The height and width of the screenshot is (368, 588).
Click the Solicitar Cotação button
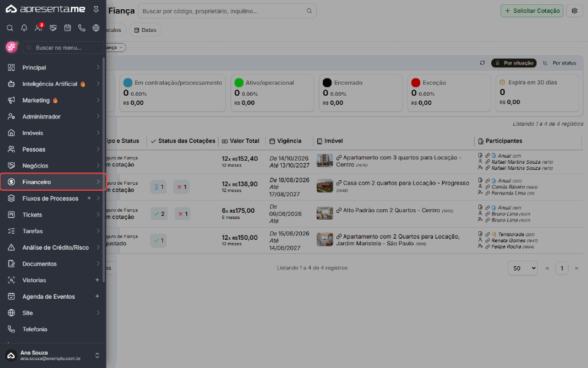point(532,11)
